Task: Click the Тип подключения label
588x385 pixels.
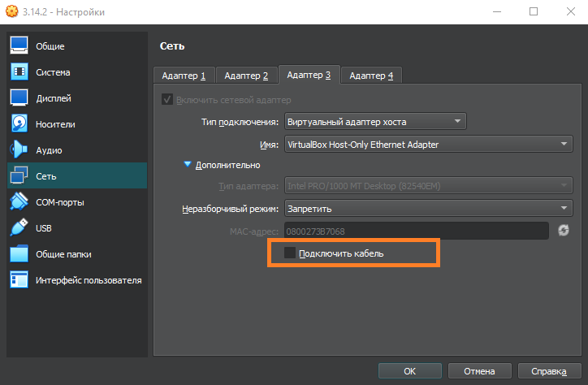Action: tap(240, 122)
